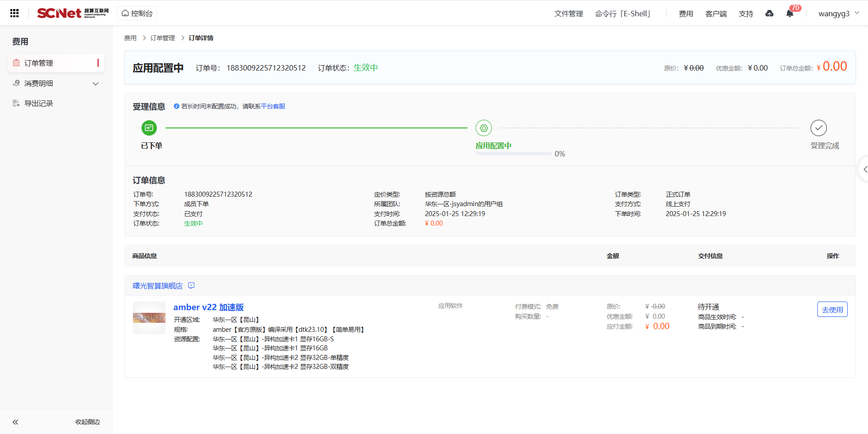Click the 订单总金额 ¥0.00 header value

pyautogui.click(x=832, y=66)
